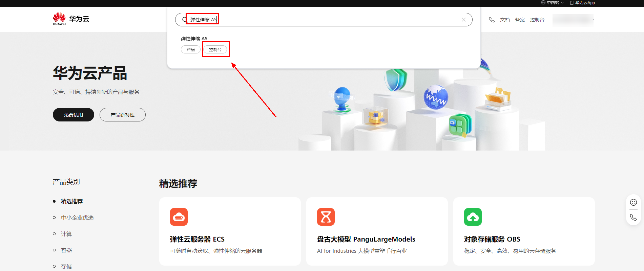
Task: Click the blurred user account area
Action: [573, 20]
